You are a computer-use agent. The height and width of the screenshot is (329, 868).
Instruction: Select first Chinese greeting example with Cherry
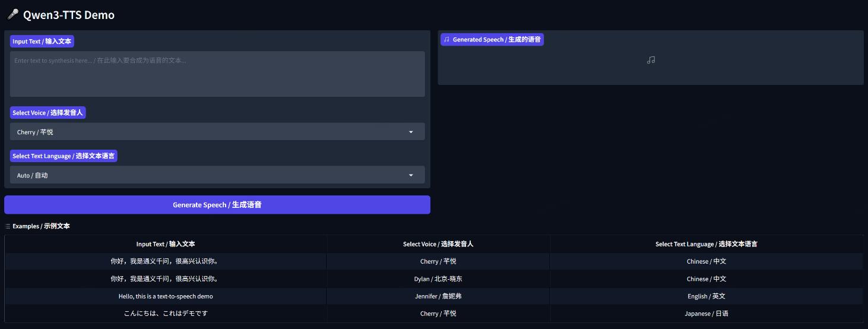click(166, 261)
